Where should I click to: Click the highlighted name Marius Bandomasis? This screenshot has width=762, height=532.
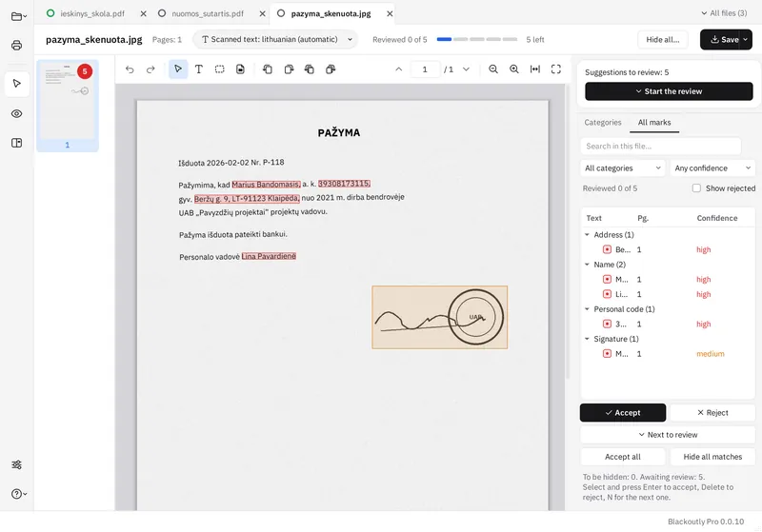tap(266, 185)
